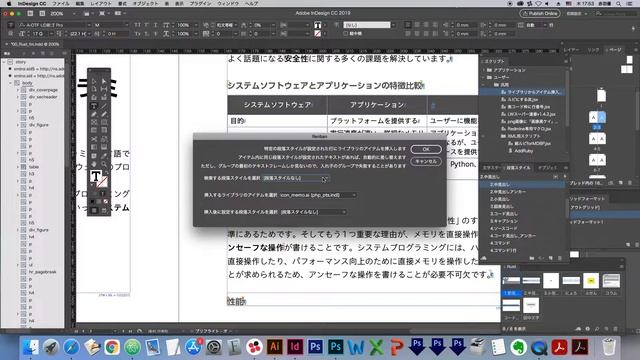Screen dimensions: 640x360
Task: Select the Free Transform tool
Action: [104, 139]
